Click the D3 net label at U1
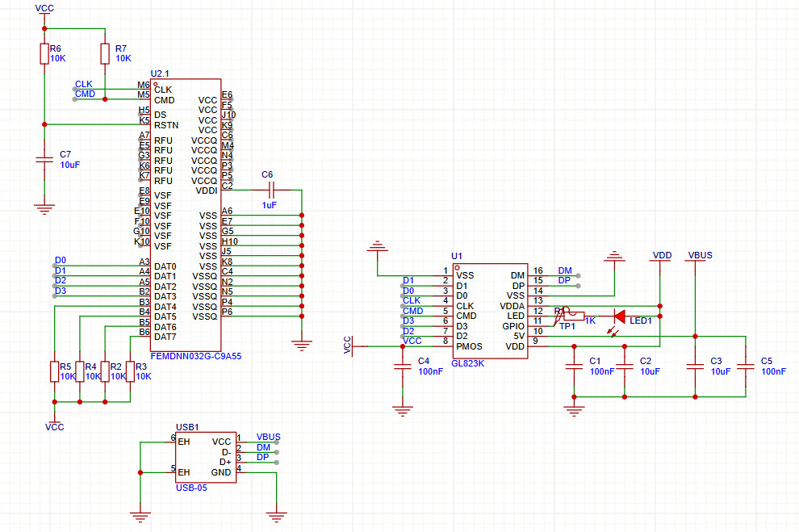Image resolution: width=799 pixels, height=532 pixels. (x=408, y=320)
